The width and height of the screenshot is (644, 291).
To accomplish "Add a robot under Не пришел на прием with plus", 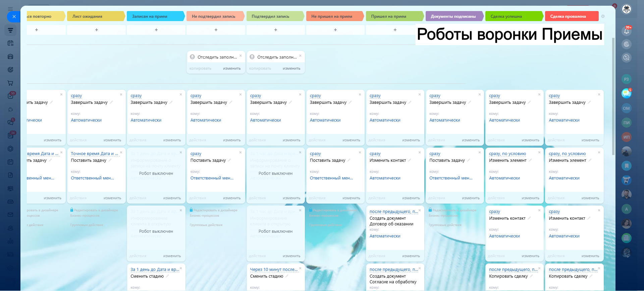I will pos(335,30).
